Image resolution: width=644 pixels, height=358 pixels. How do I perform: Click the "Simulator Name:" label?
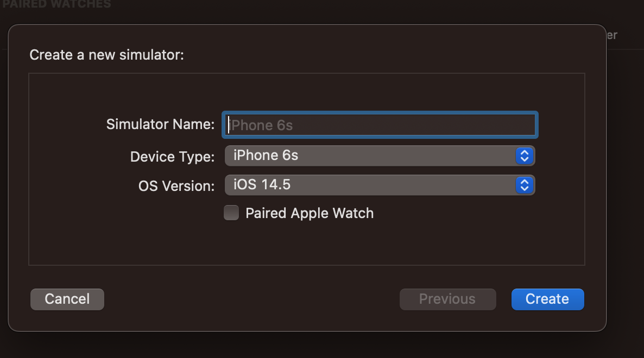161,125
